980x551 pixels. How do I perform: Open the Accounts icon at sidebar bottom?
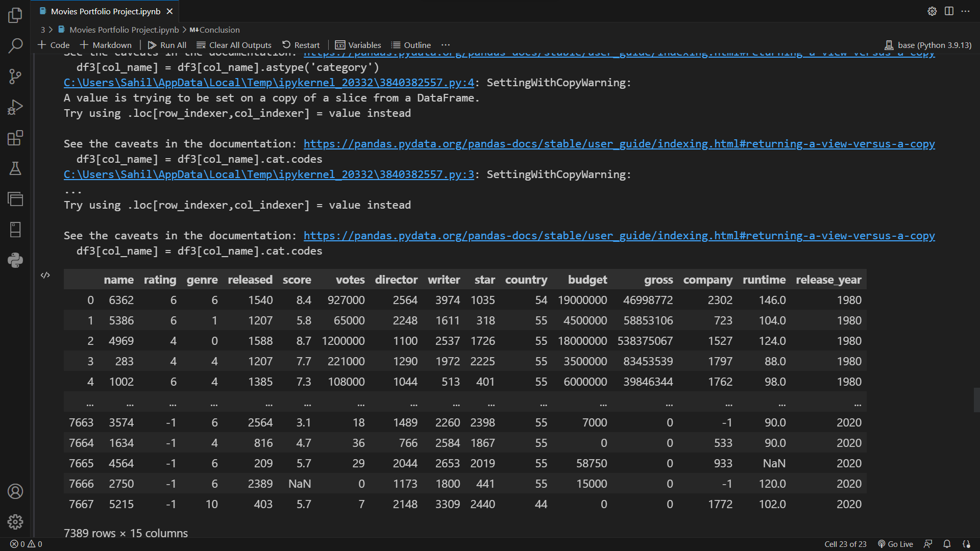(x=15, y=491)
